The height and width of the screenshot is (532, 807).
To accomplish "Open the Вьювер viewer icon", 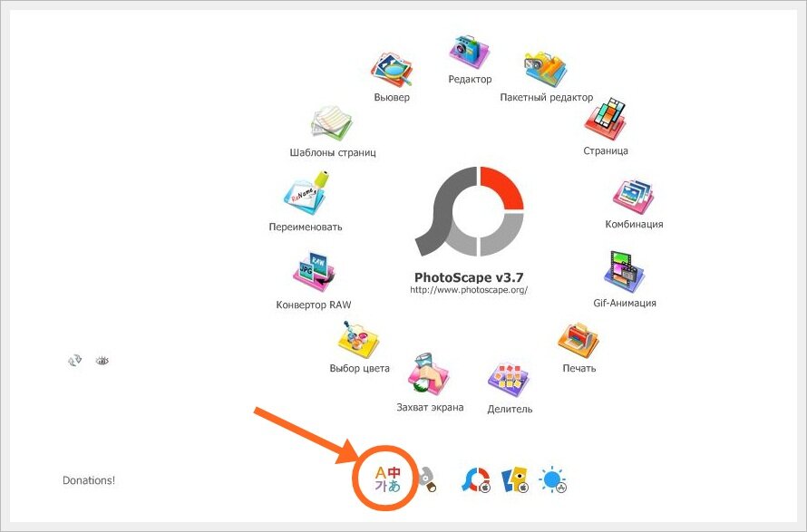I will pos(392,70).
